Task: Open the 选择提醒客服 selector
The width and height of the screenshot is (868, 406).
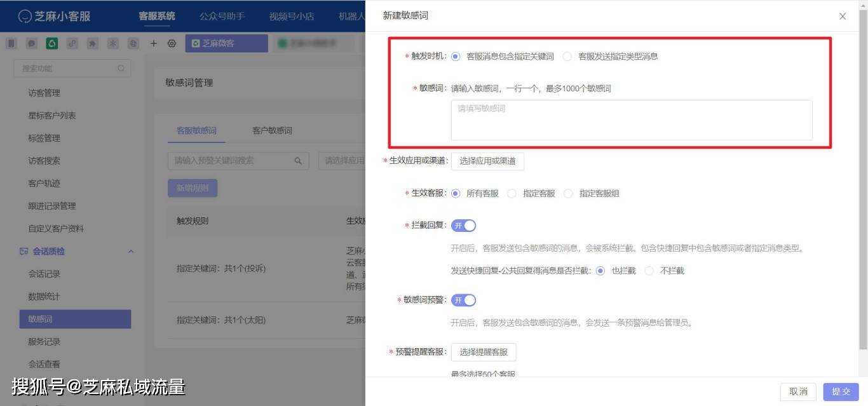Action: [484, 352]
